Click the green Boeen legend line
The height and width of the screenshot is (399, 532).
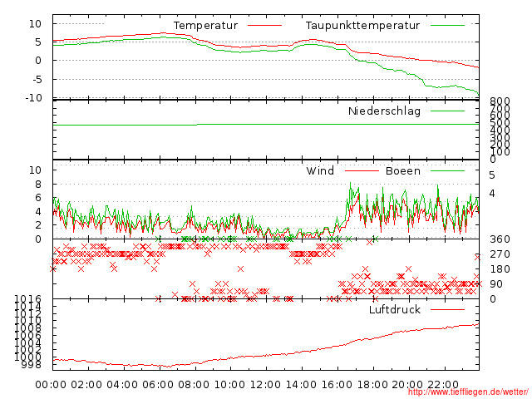click(447, 170)
